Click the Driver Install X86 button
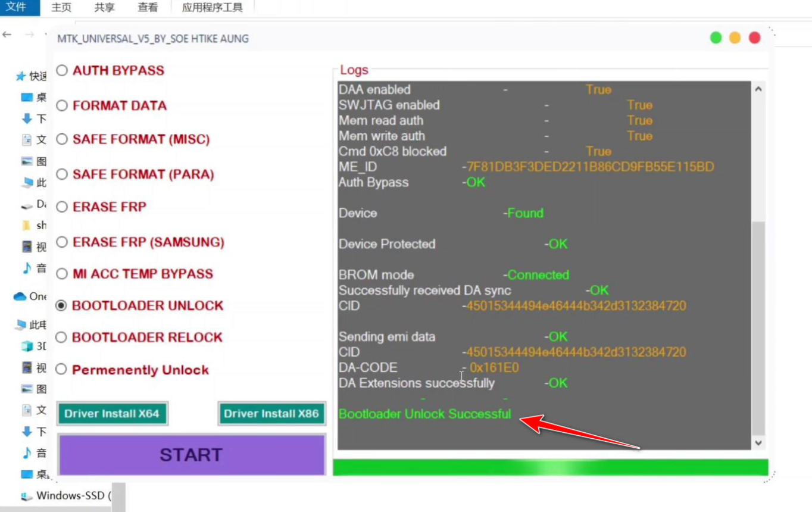Viewport: 812px width, 512px height. pos(271,413)
